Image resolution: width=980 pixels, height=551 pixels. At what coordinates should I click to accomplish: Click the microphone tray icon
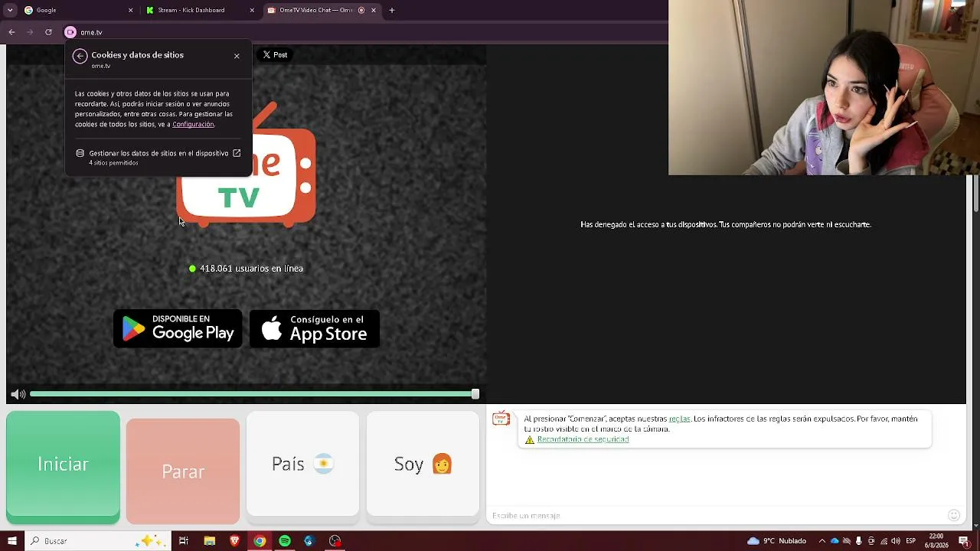[859, 541]
